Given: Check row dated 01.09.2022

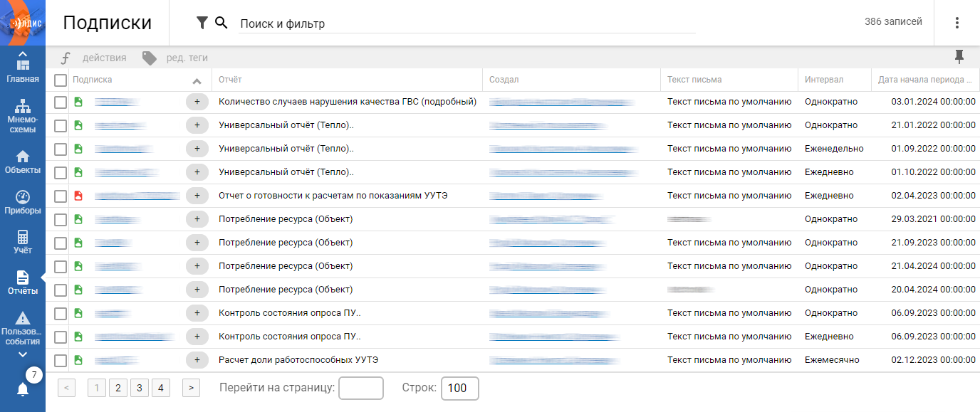Looking at the screenshot, I should (x=61, y=149).
